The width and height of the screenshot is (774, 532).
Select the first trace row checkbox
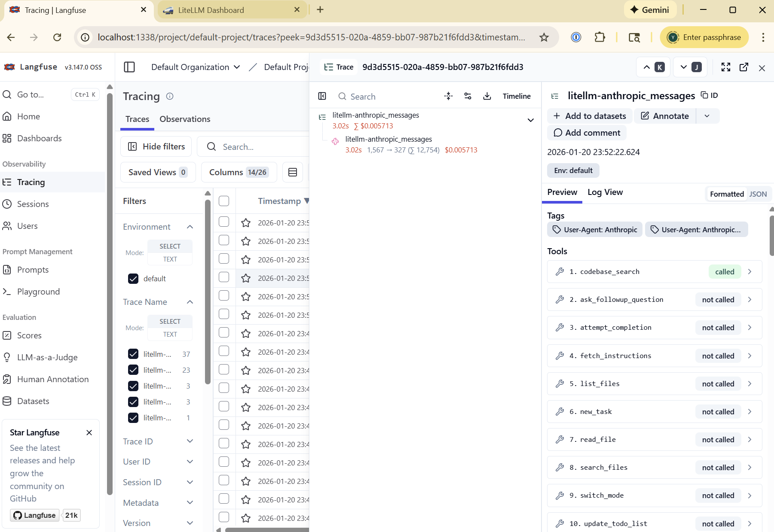224,222
